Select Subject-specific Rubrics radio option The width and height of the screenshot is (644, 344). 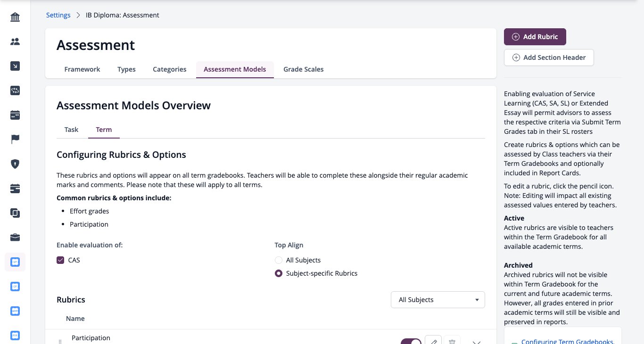click(x=279, y=273)
